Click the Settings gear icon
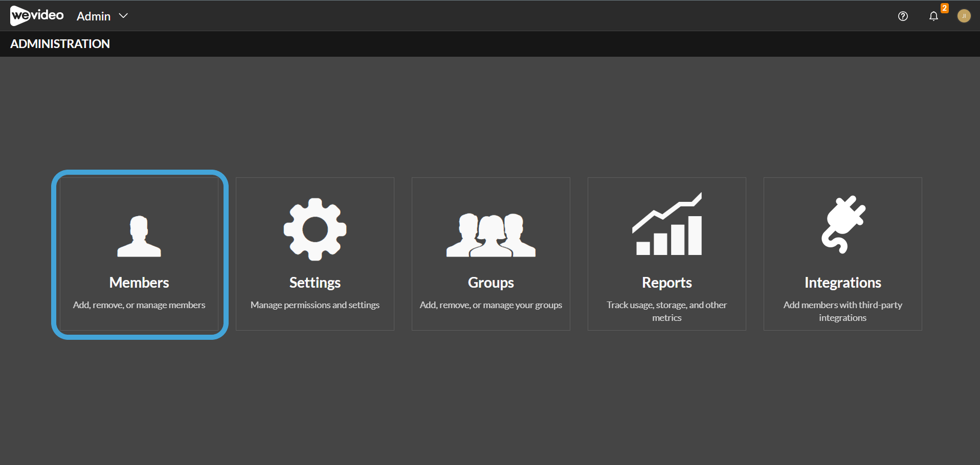This screenshot has width=980, height=465. 315,229
